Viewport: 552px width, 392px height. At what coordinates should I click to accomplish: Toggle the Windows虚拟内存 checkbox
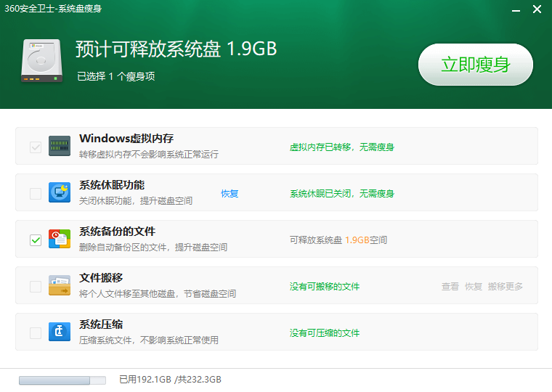(35, 147)
